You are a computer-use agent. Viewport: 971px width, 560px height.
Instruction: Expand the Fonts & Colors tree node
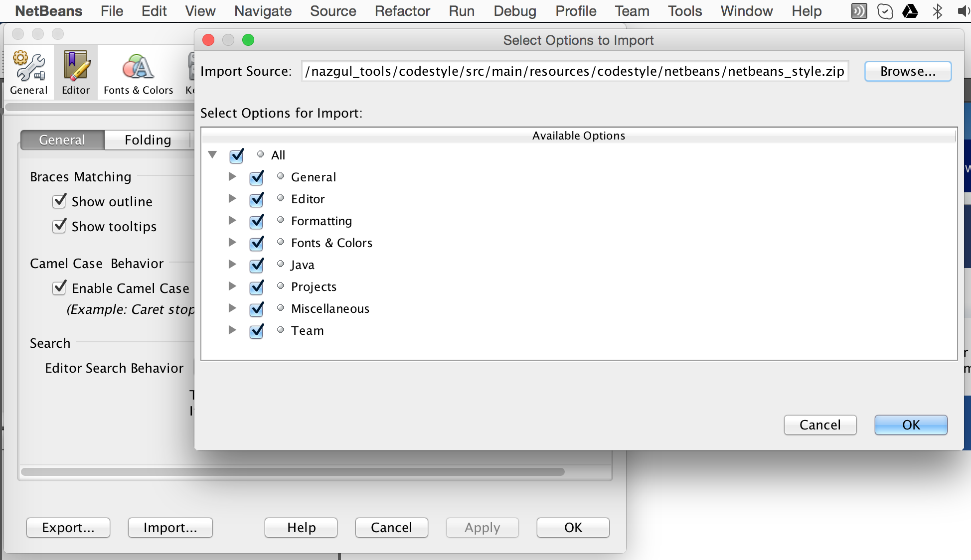[232, 242]
